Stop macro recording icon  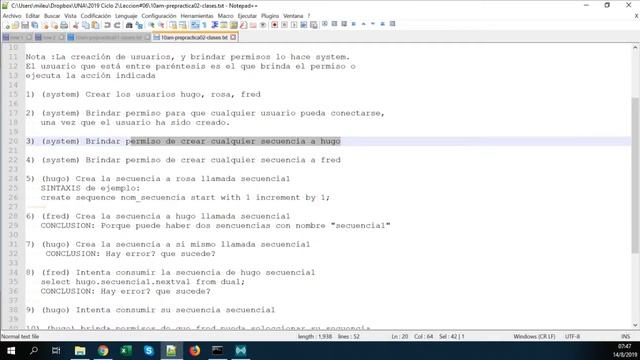[x=284, y=25]
